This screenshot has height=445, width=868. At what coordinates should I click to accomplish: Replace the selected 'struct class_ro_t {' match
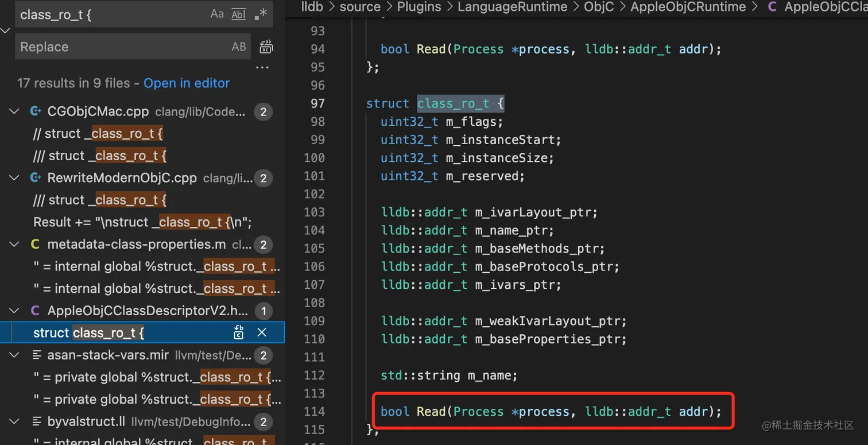click(239, 332)
